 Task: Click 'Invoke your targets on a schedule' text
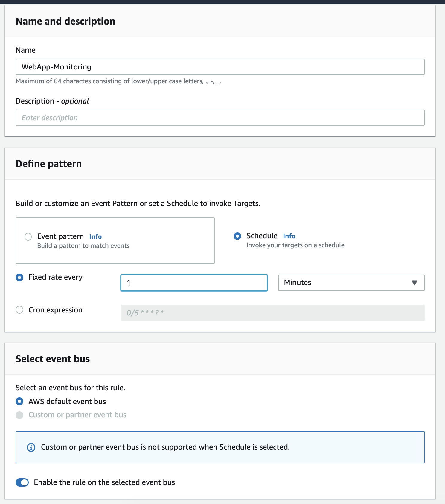point(295,245)
